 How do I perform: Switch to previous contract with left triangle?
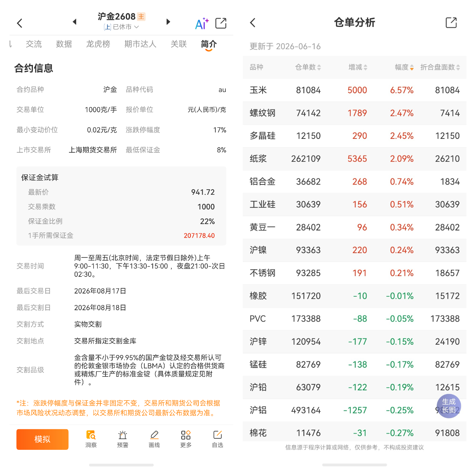74,22
